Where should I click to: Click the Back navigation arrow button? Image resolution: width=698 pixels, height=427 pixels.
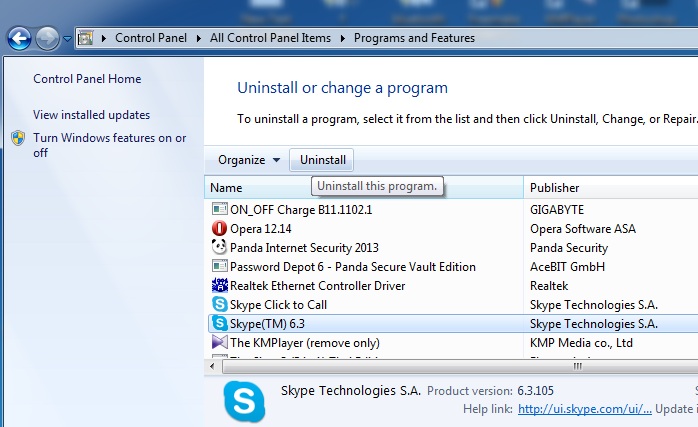(19, 38)
